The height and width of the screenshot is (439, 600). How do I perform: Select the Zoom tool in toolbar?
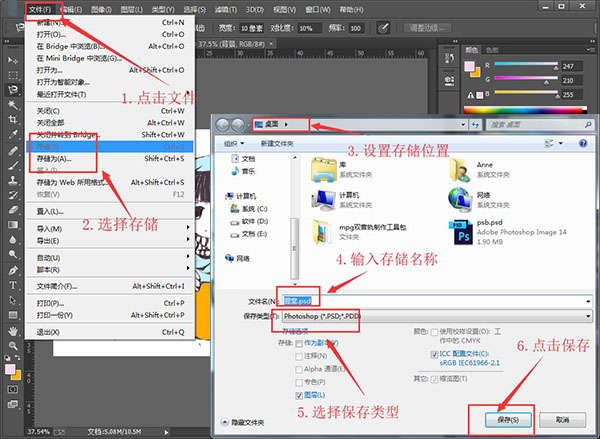pyautogui.click(x=13, y=346)
